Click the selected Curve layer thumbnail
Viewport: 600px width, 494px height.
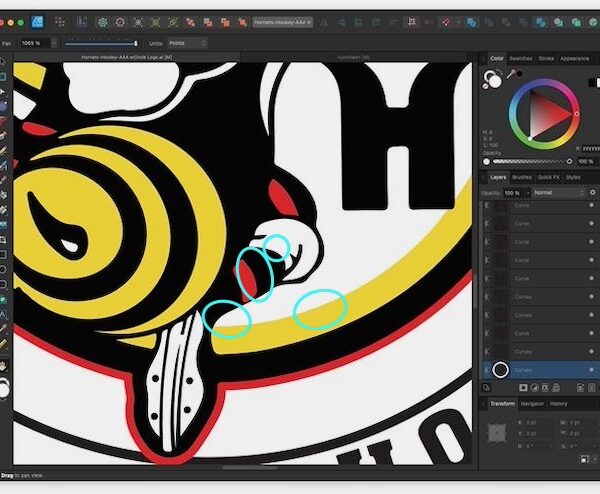coord(501,370)
